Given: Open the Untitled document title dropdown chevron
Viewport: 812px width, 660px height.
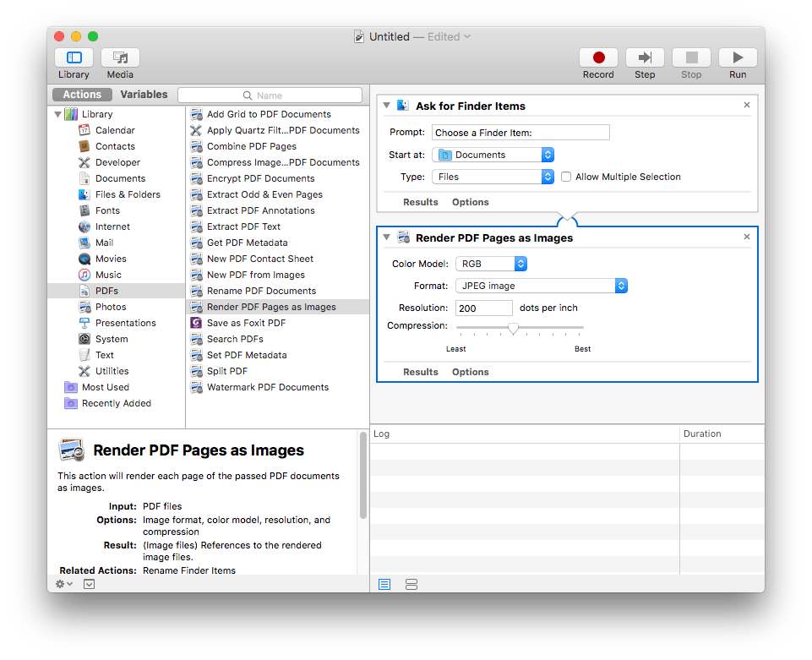Looking at the screenshot, I should pos(467,36).
